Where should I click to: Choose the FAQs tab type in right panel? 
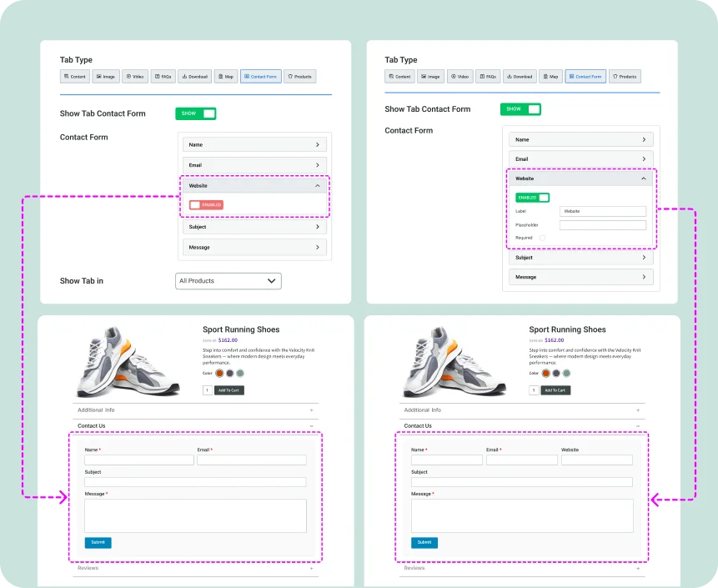point(488,77)
